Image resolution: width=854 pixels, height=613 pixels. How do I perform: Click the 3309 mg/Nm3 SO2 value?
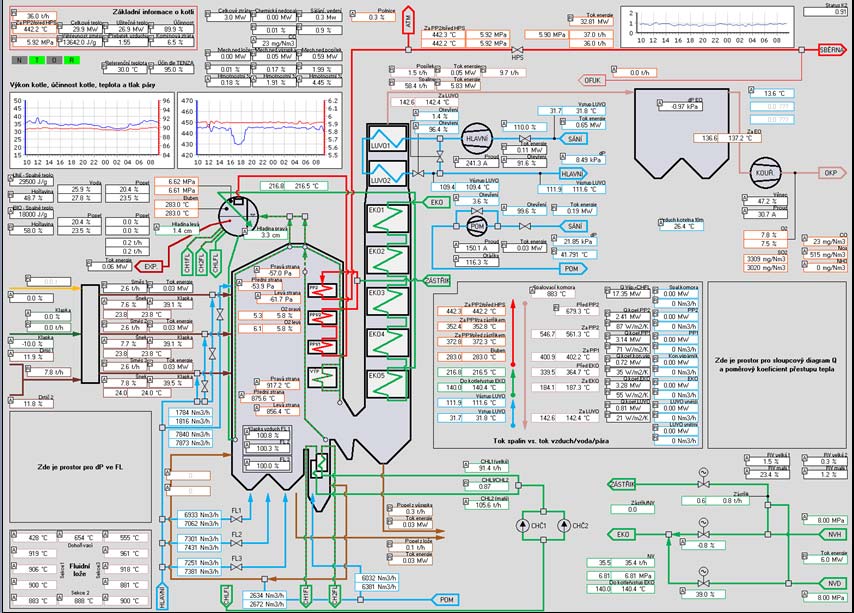coord(764,259)
